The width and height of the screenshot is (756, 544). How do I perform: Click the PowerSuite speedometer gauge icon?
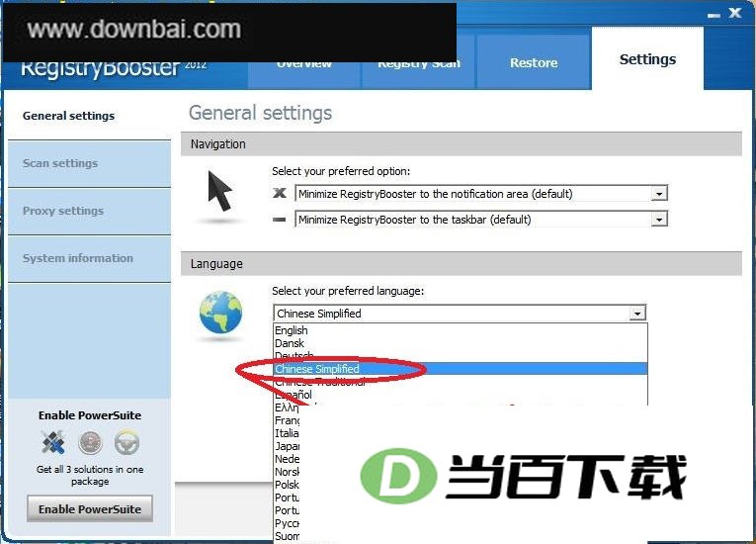[91, 443]
